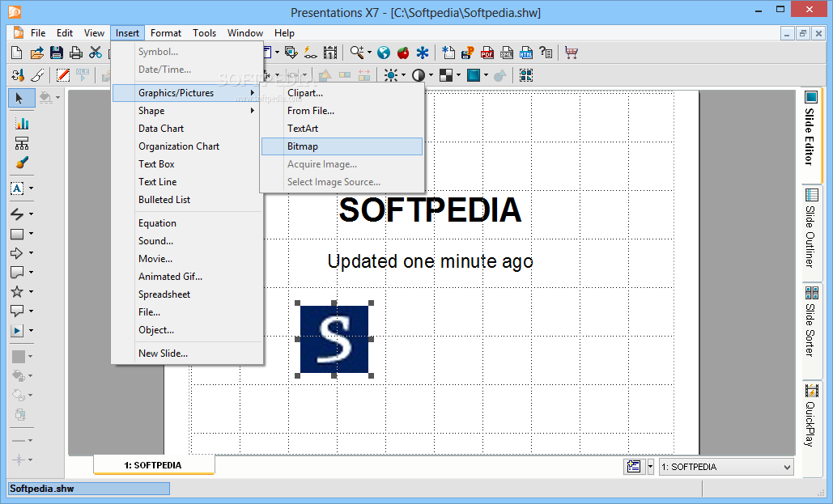Select the text box A tool
Viewport: 833px width, 504px height.
(x=17, y=188)
